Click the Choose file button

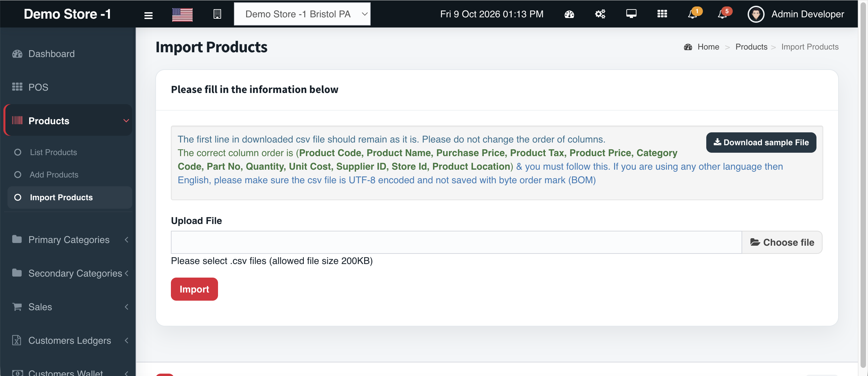[x=782, y=242]
